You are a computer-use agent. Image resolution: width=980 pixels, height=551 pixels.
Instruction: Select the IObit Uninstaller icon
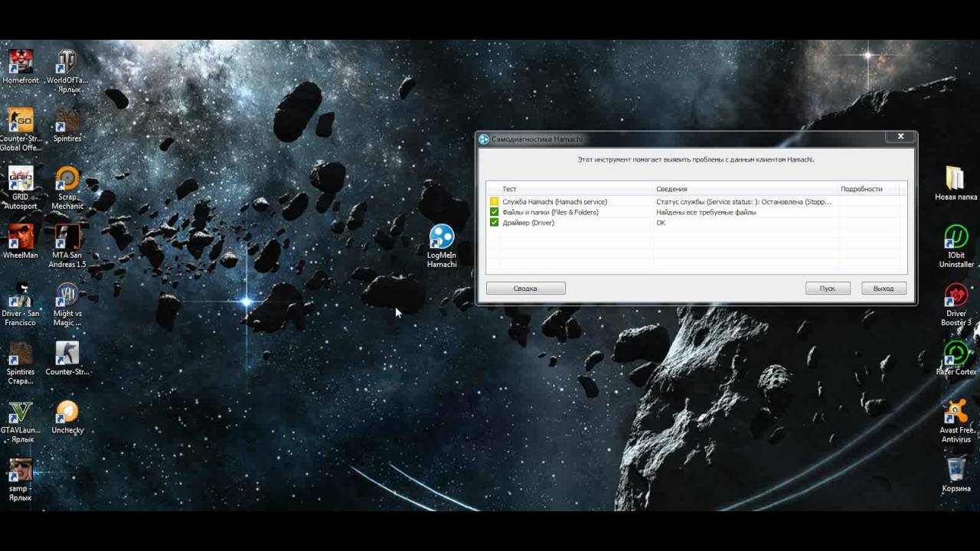(956, 246)
